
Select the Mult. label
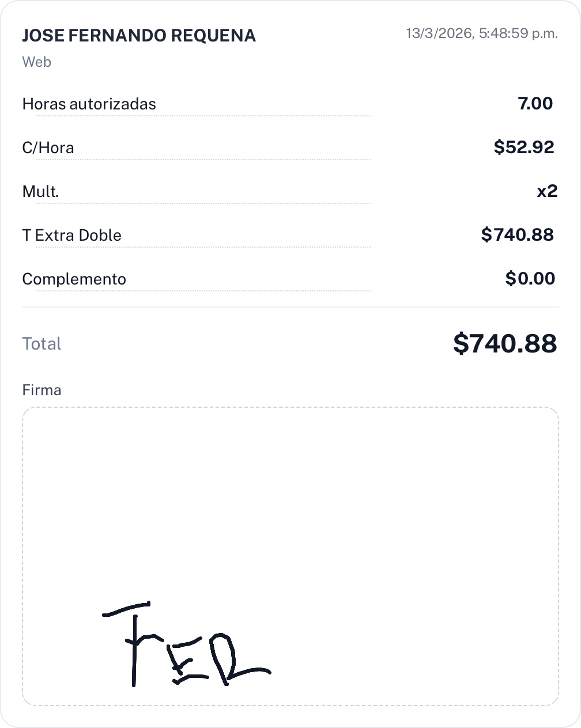(41, 192)
